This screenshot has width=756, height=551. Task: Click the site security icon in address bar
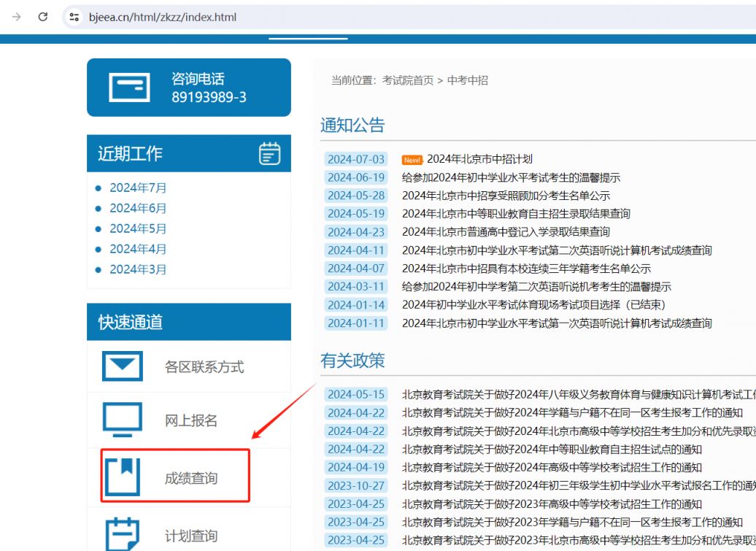click(x=73, y=17)
